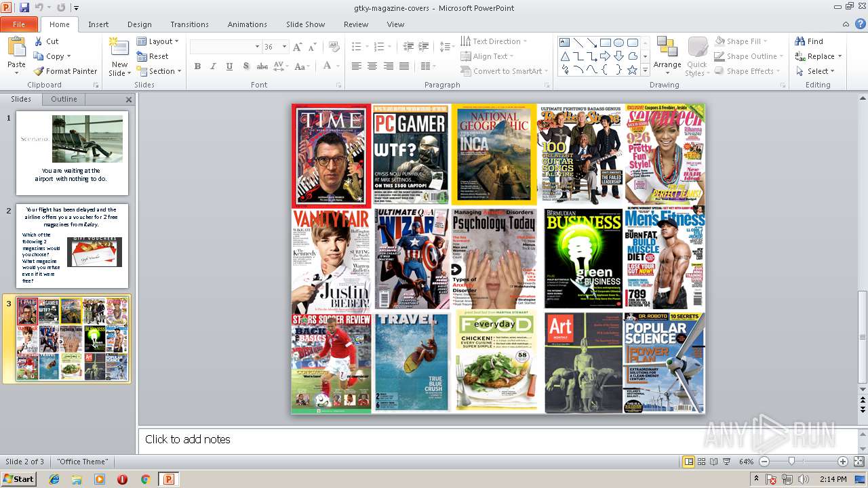Click the Reset slide button

coord(153,56)
